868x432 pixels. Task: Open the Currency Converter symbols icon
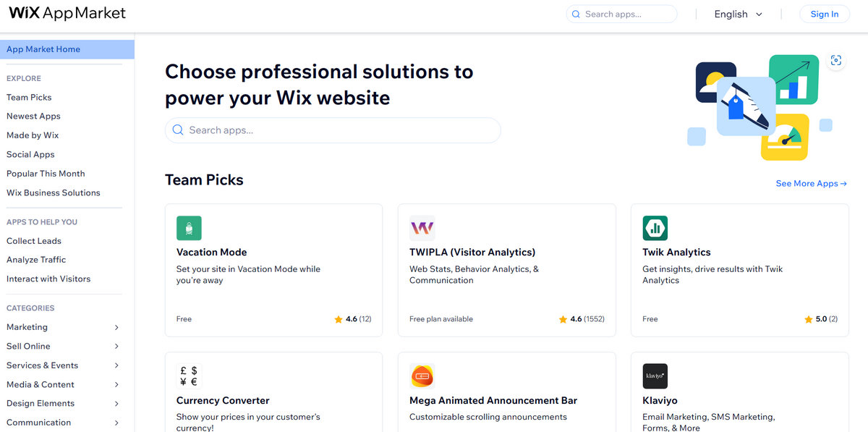coord(189,376)
